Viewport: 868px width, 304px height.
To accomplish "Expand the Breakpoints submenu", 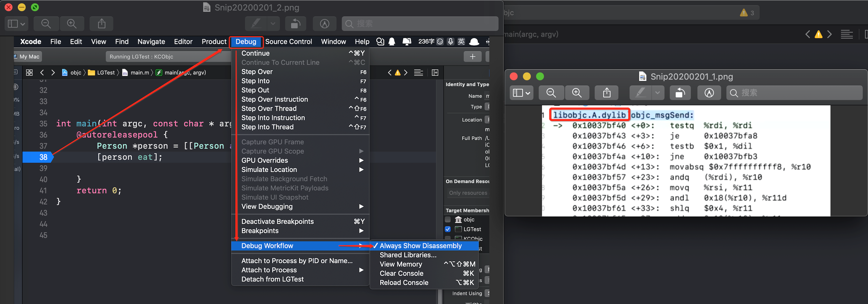I will [x=300, y=231].
